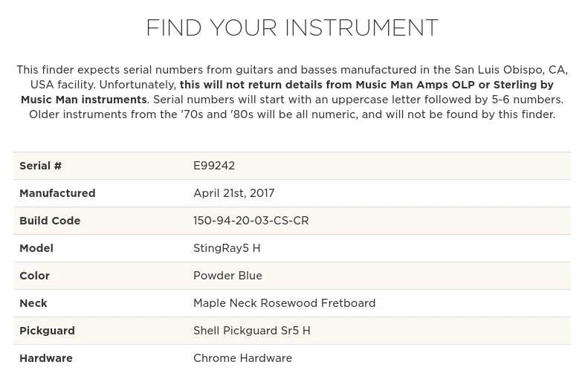Viewport: 588px width, 379px height.
Task: Click the Manufactured row label
Action: pyautogui.click(x=57, y=193)
